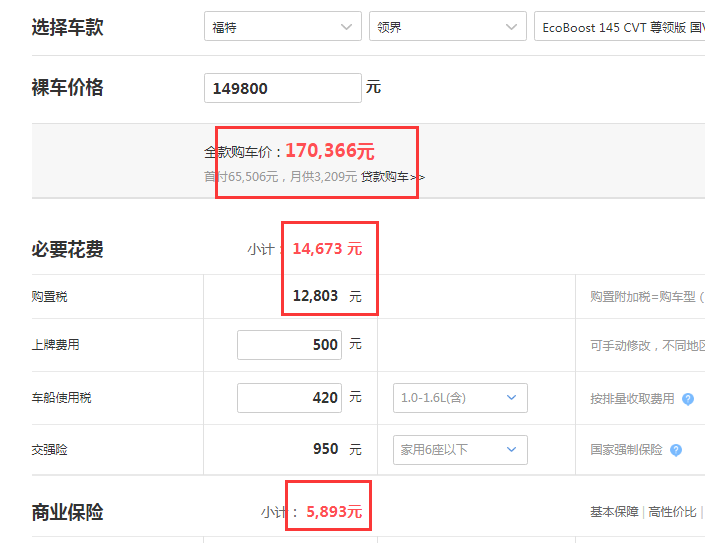The width and height of the screenshot is (705, 543).
Task: Open the 福特 brand dropdown
Action: tap(283, 27)
